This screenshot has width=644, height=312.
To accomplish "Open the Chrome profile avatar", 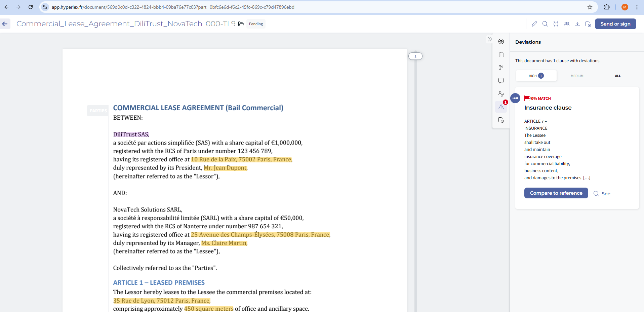I will pos(625,7).
